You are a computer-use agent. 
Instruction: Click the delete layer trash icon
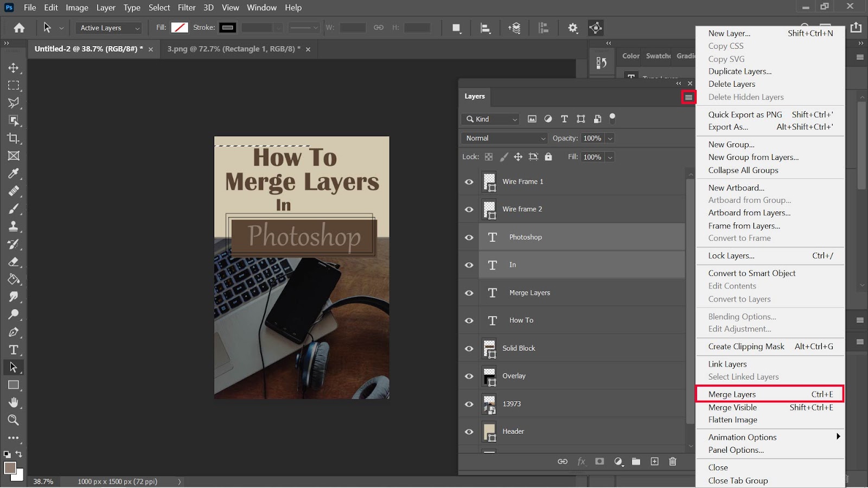coord(673,461)
